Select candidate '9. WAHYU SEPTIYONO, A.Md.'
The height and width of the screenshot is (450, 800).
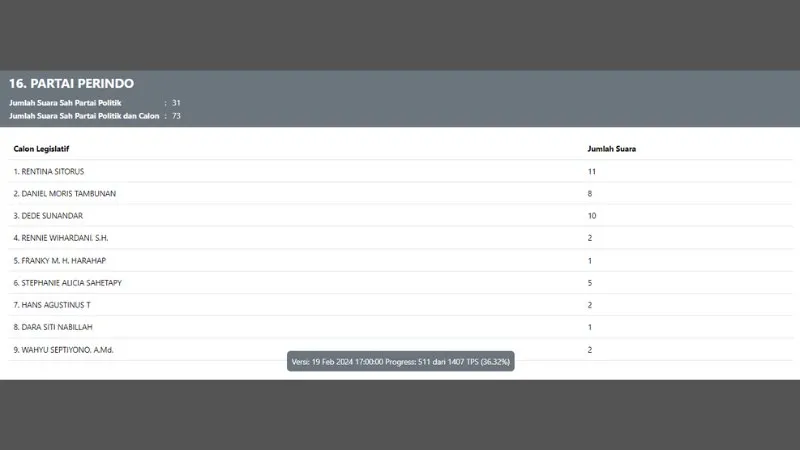point(63,349)
